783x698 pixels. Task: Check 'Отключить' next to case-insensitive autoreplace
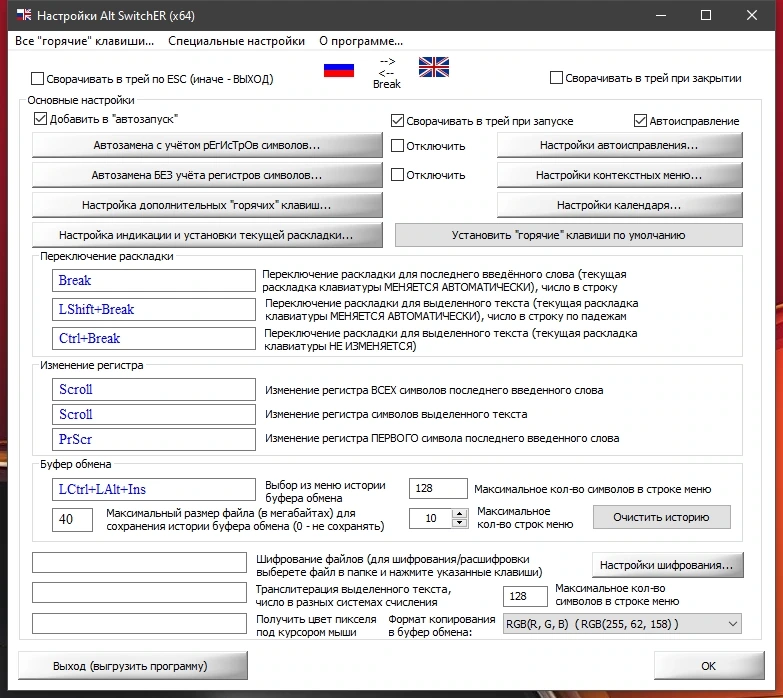click(x=397, y=174)
